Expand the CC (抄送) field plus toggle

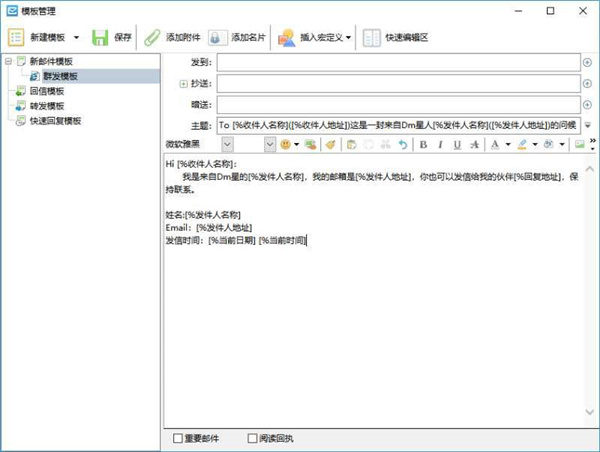183,83
